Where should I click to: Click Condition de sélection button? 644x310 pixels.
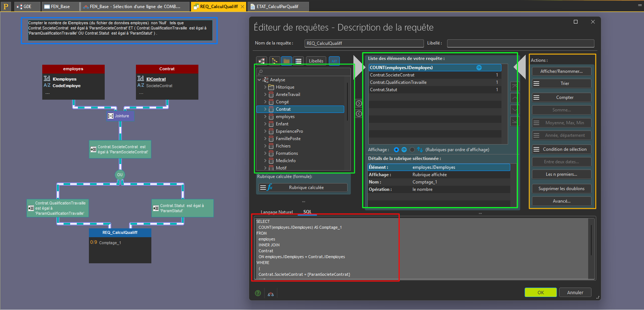561,149
